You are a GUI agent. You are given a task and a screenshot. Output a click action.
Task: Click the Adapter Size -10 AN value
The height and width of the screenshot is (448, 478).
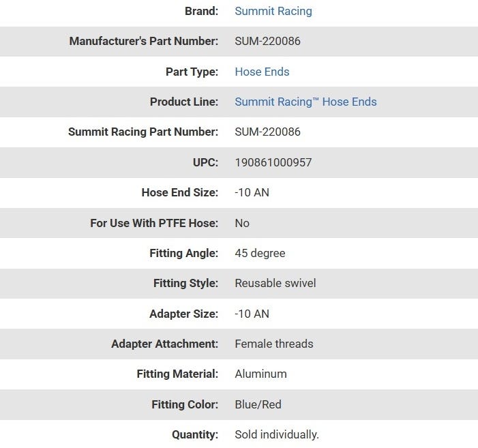pos(252,314)
